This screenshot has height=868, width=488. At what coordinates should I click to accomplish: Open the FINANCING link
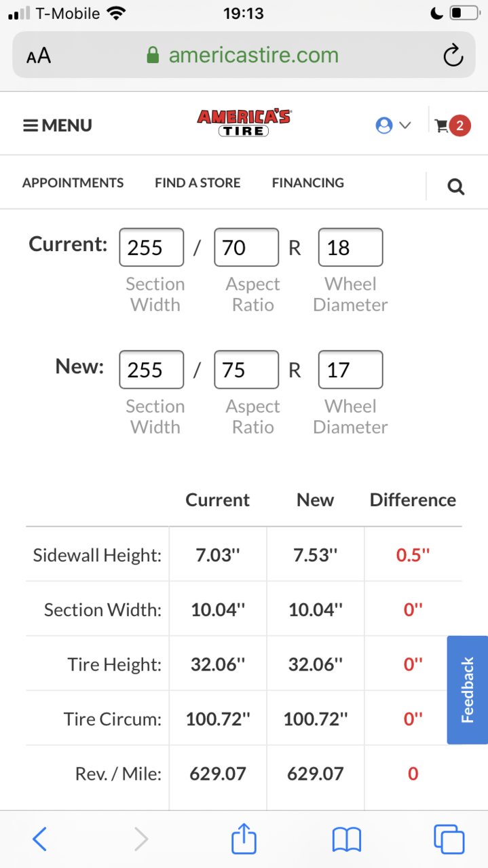308,183
